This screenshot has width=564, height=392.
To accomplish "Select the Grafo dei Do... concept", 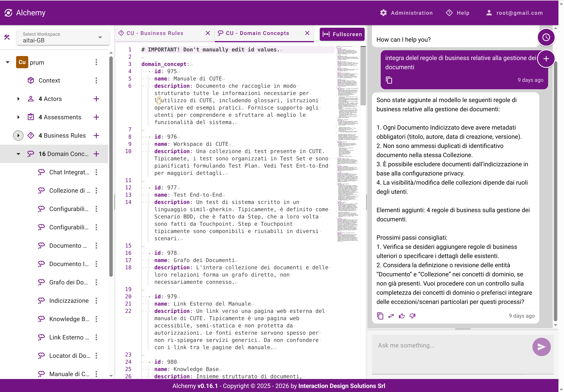I will coord(68,282).
